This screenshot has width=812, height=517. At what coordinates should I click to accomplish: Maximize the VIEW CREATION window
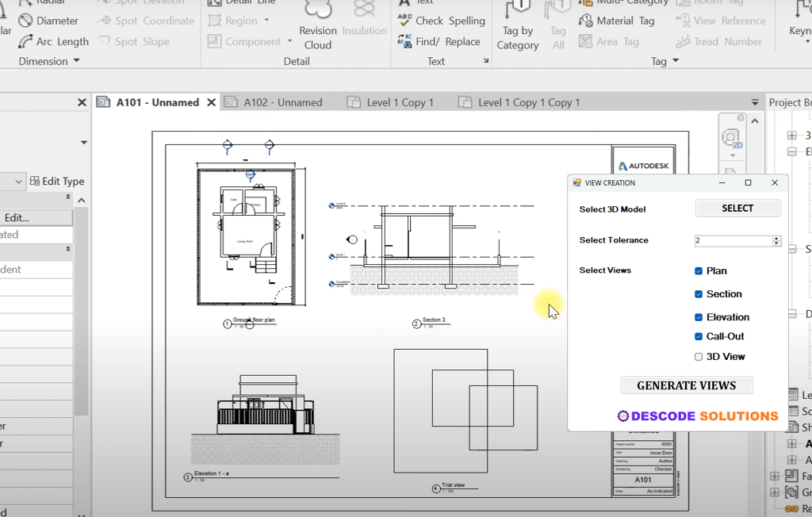748,183
